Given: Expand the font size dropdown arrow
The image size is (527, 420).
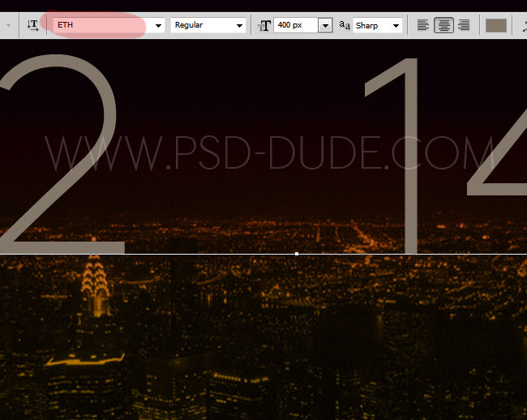Looking at the screenshot, I should coord(325,25).
